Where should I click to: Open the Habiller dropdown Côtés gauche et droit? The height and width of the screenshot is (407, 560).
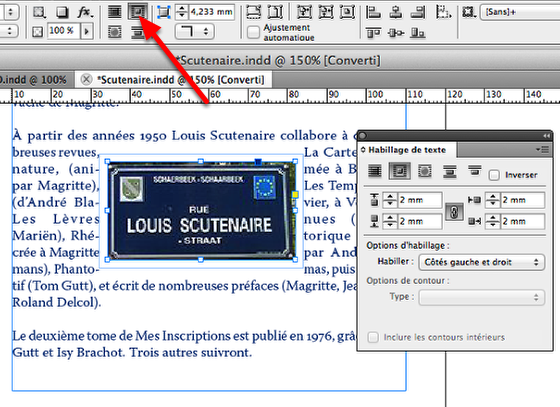tap(482, 262)
